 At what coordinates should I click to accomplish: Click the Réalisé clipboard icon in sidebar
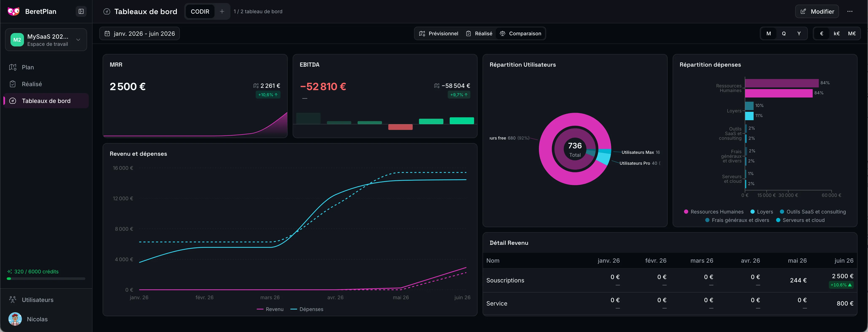pos(13,84)
